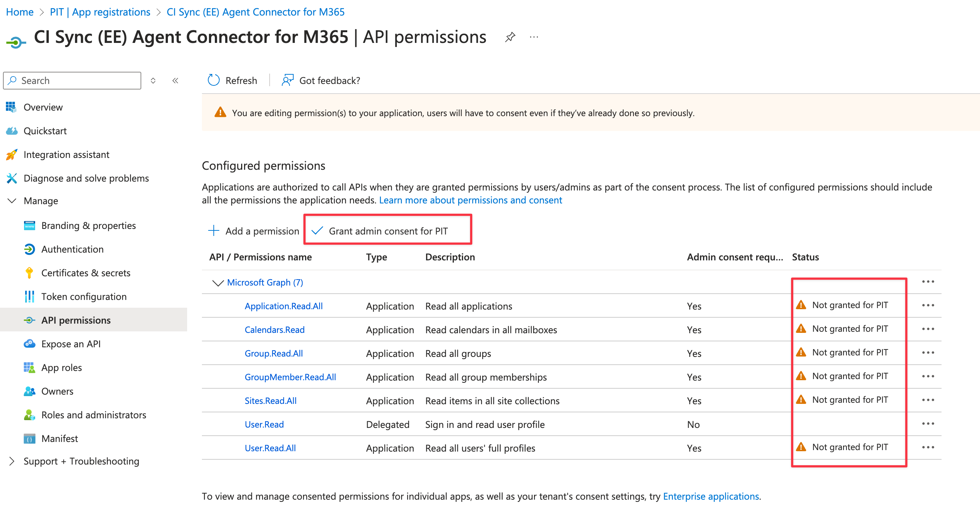Click the Token configuration bars icon
The image size is (980, 520).
29,296
